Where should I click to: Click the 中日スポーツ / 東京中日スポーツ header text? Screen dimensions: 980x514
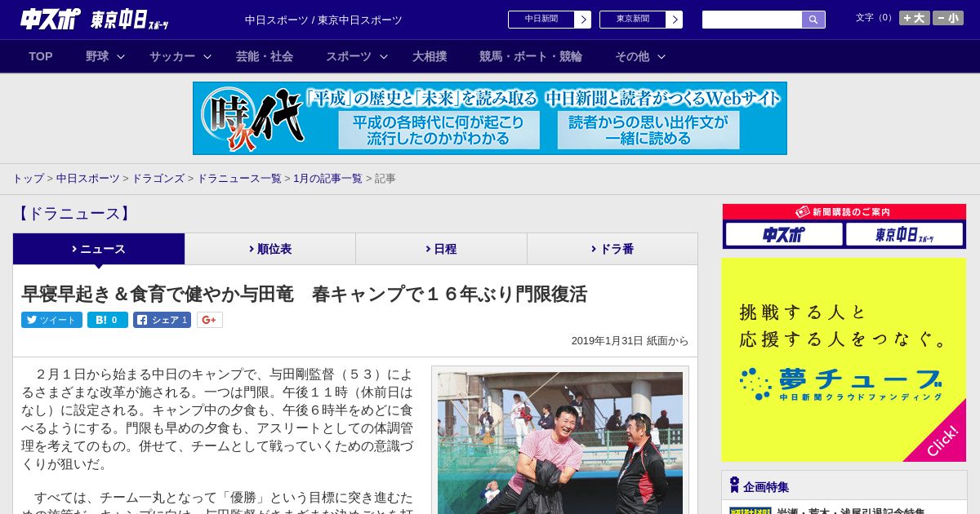coord(323,20)
